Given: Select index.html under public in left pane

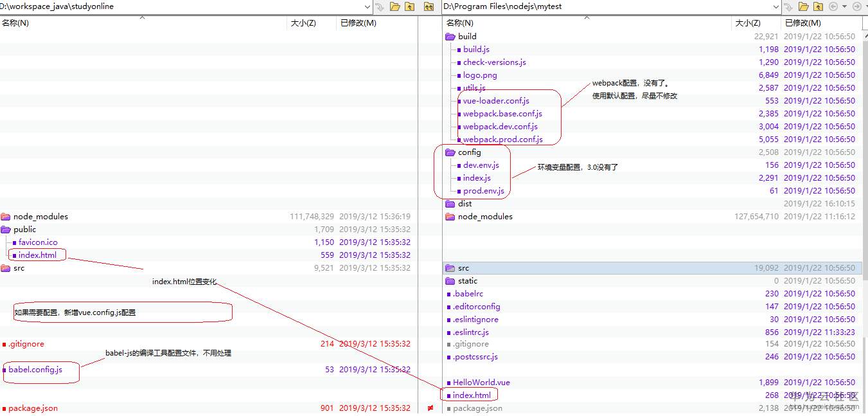Looking at the screenshot, I should [x=37, y=255].
